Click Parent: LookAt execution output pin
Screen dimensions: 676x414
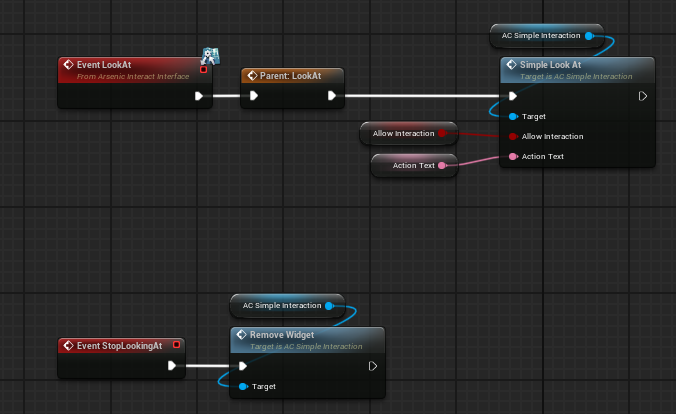click(x=332, y=96)
